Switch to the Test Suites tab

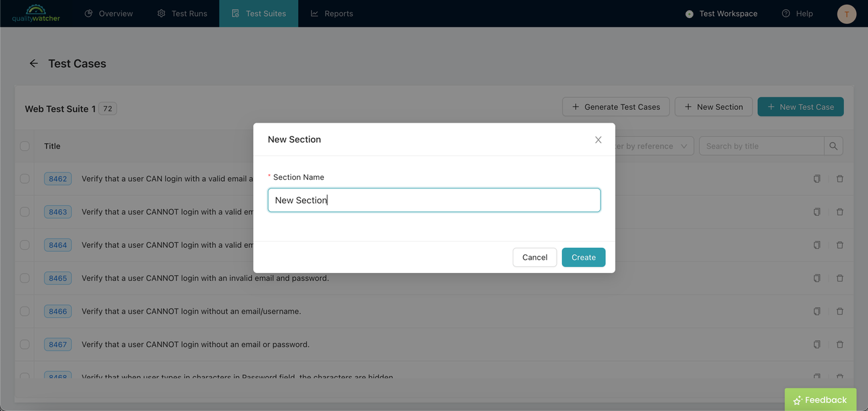point(259,13)
